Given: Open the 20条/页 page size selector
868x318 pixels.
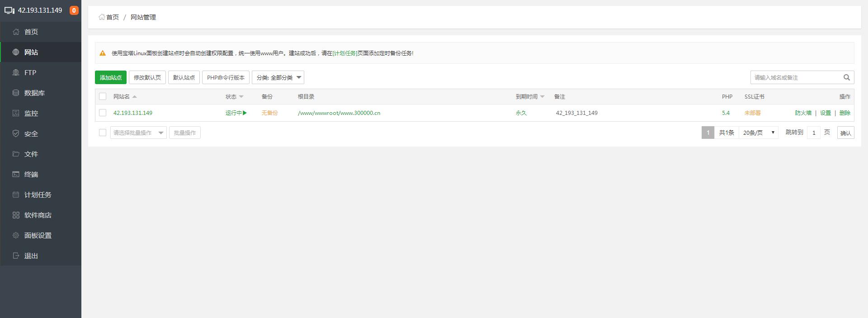Looking at the screenshot, I should tap(758, 133).
